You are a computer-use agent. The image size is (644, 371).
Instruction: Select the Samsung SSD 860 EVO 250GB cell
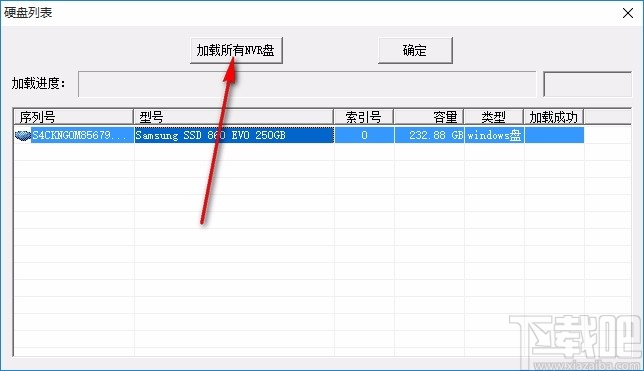click(234, 135)
